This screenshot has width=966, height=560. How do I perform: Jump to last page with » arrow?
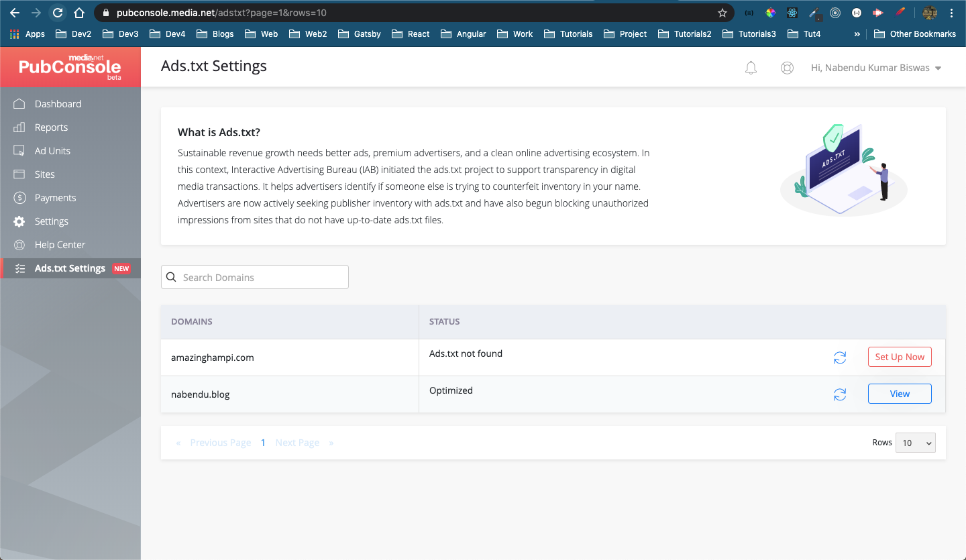[x=331, y=443]
